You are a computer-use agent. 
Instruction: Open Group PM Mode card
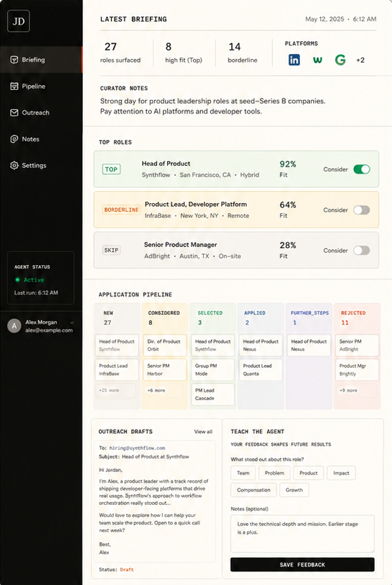click(213, 369)
